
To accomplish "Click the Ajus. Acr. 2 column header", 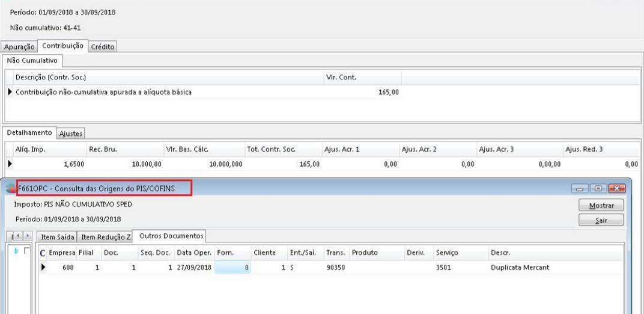I will pos(437,149).
